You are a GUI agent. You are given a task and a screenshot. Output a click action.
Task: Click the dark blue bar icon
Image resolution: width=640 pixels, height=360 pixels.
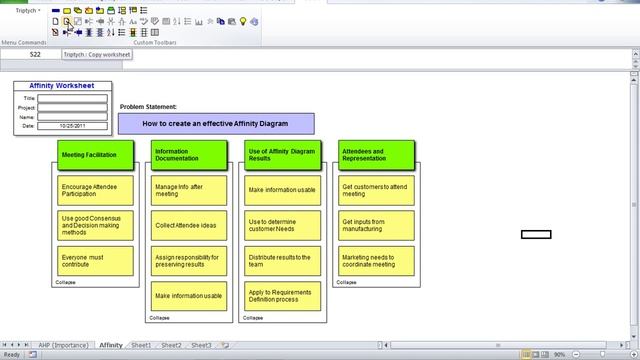click(56, 11)
